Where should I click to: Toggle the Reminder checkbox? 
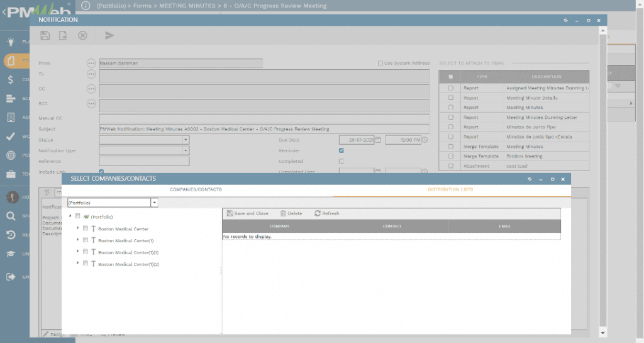[x=341, y=151]
